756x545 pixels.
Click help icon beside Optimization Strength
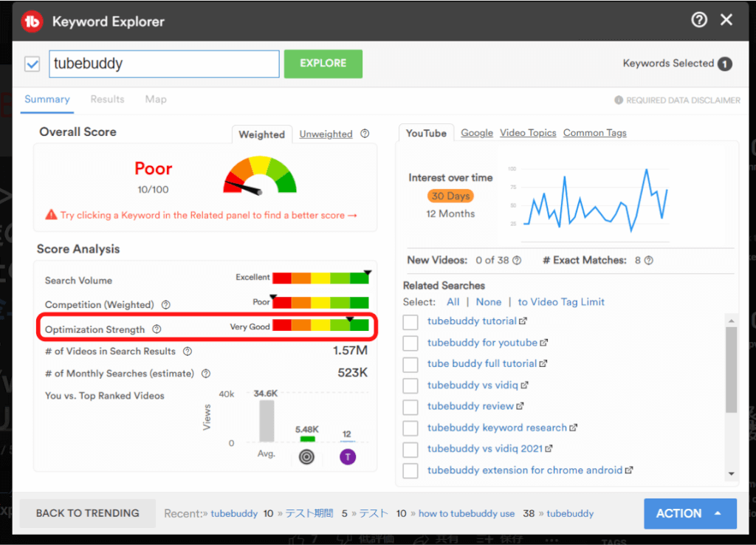pos(157,329)
